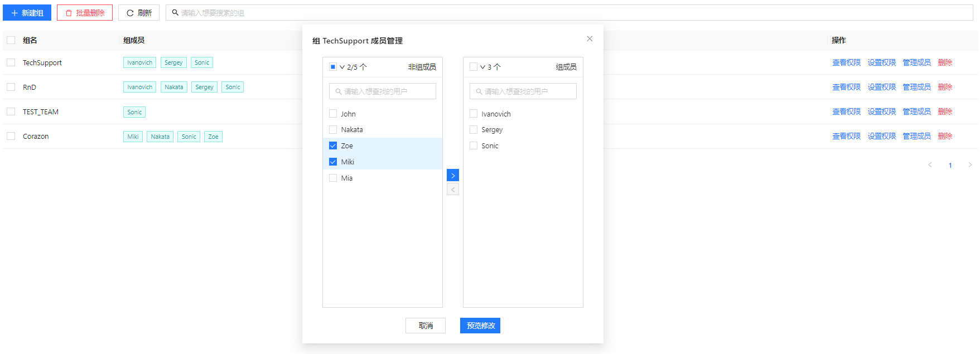This screenshot has width=980, height=354.
Task: Click the search icon in non-member search box
Action: (x=338, y=91)
